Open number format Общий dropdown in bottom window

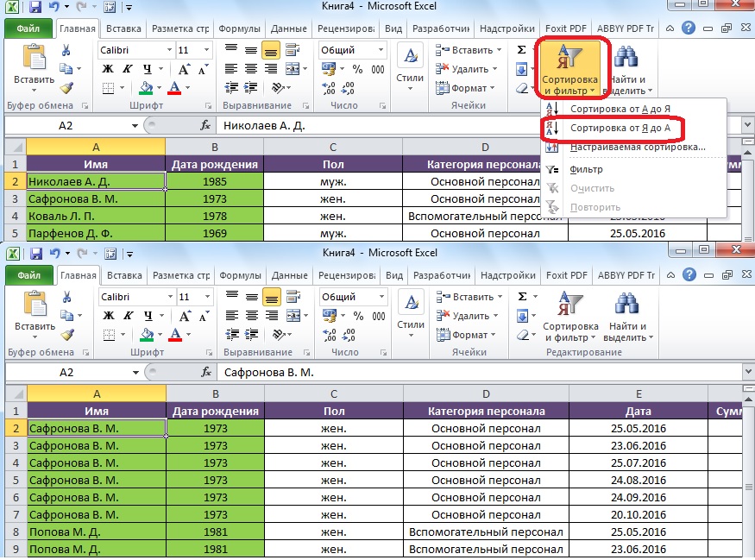click(x=382, y=297)
